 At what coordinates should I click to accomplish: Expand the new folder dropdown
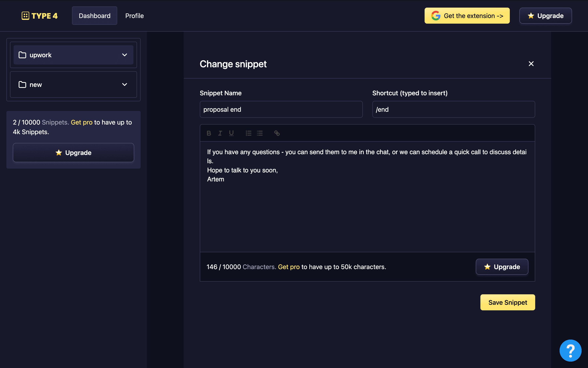pyautogui.click(x=125, y=84)
